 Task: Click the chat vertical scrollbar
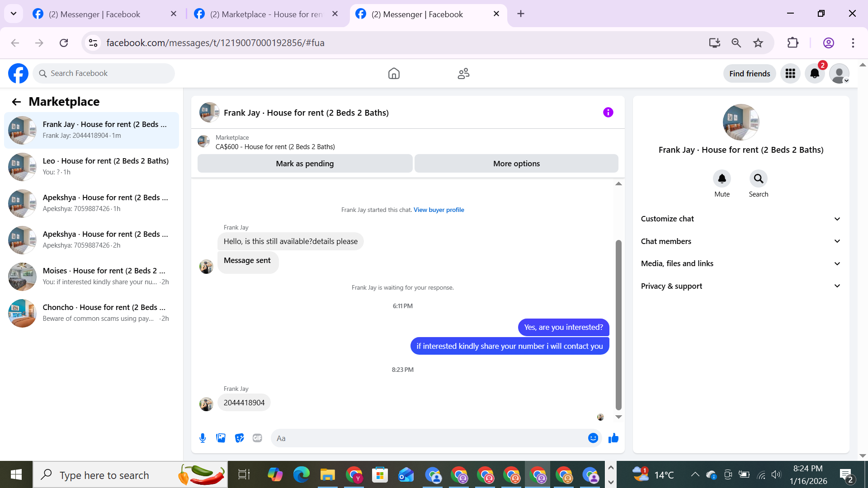click(x=618, y=325)
